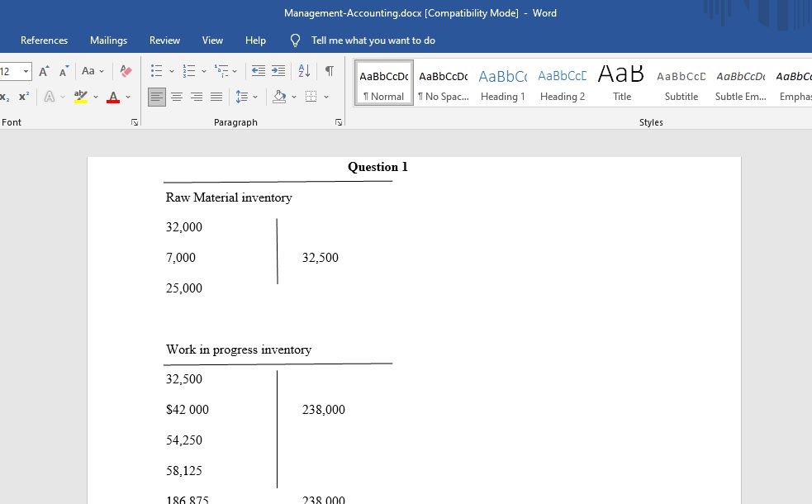
Task: Justify the paragraph text
Action: [216, 97]
